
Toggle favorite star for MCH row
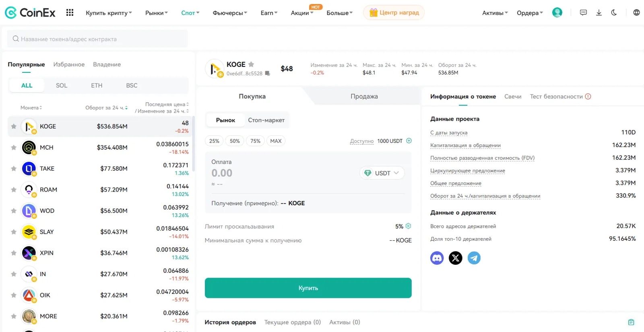[14, 148]
